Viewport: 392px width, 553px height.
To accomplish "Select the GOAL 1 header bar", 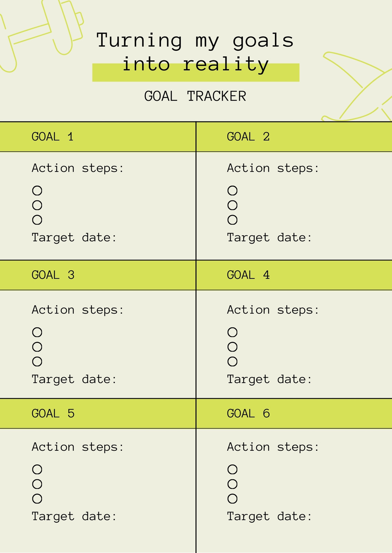I will (98, 137).
